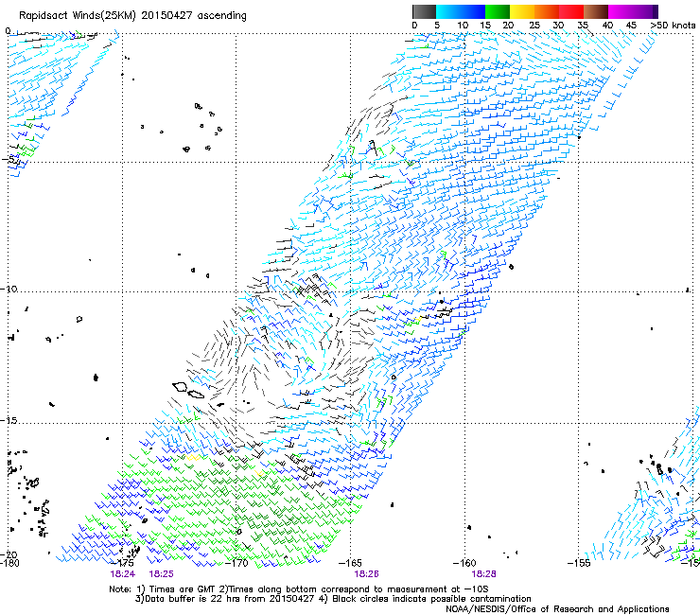Click the 18:28 time label
Image resolution: width=700 pixels, height=615 pixels.
tap(484, 574)
